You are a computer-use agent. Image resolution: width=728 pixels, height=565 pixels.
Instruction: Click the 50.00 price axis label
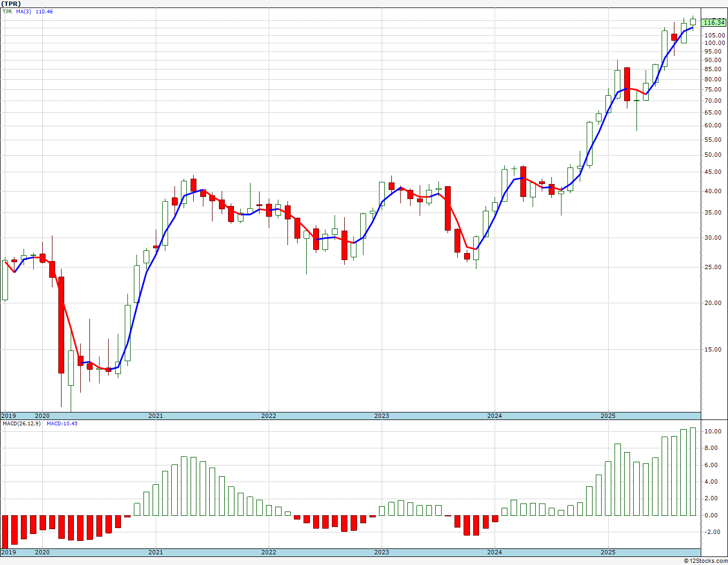[712, 155]
